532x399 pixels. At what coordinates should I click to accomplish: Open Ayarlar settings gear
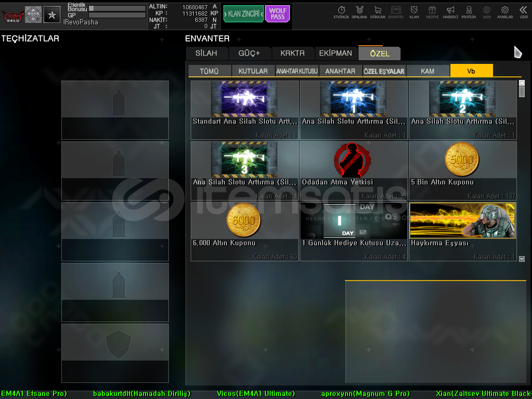(505, 12)
